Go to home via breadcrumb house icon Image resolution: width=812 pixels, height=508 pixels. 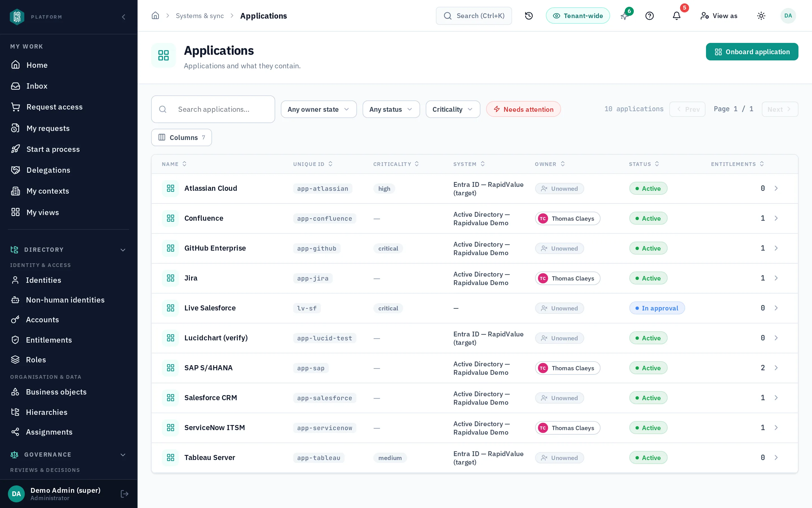point(155,16)
